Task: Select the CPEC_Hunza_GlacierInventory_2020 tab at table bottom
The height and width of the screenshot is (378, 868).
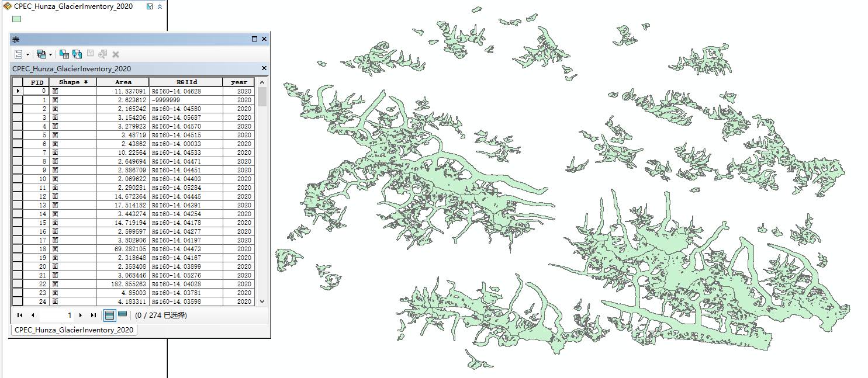Action: pos(74,330)
